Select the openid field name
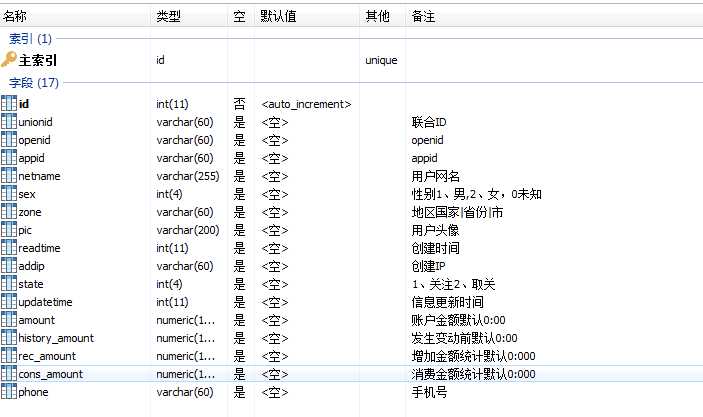This screenshot has width=703, height=417. coord(35,140)
